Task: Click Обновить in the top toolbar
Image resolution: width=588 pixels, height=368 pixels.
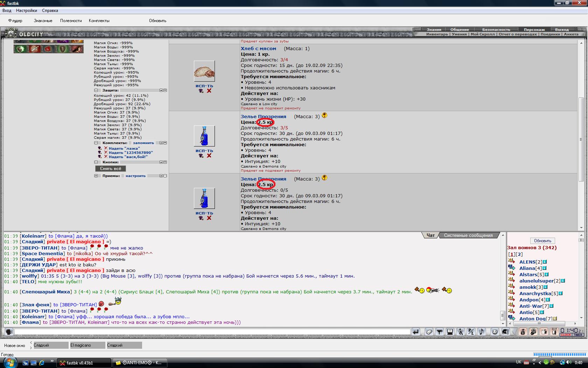Action: [x=157, y=21]
